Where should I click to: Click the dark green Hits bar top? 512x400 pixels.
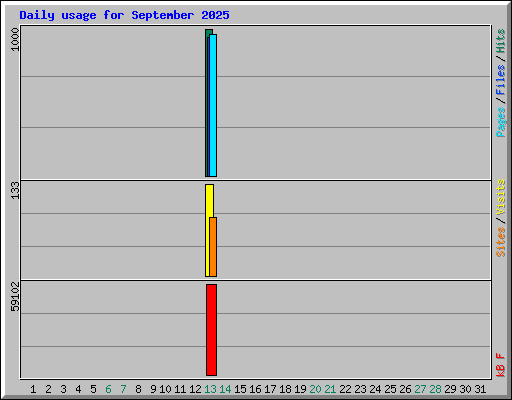pyautogui.click(x=209, y=32)
